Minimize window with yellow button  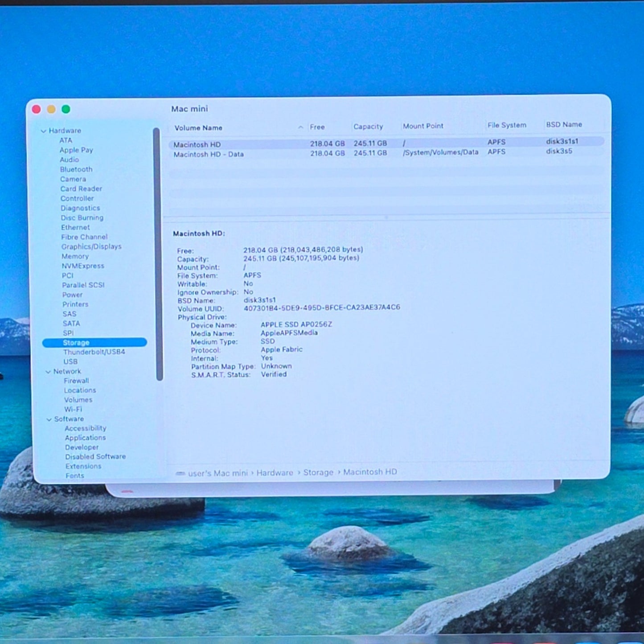[x=51, y=109]
